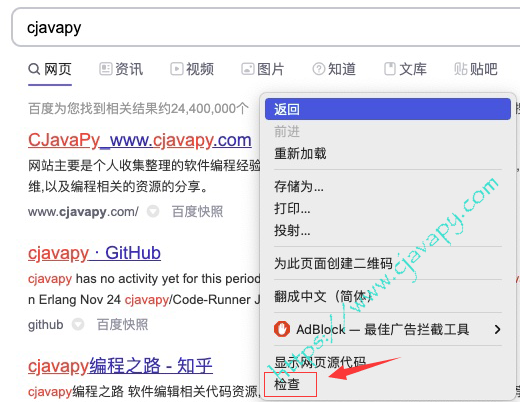Expand the dropdown arrow next to www.cjavapy.com/
The height and width of the screenshot is (402, 520).
[153, 212]
